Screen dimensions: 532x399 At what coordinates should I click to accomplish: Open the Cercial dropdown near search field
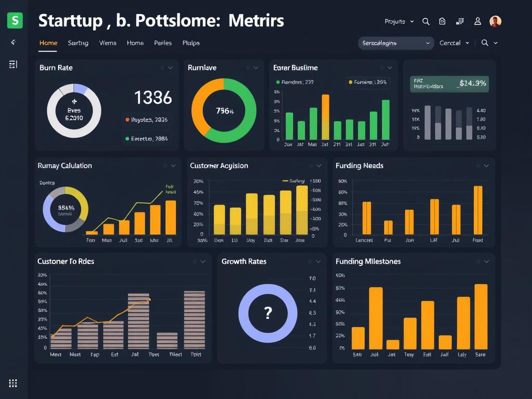click(x=454, y=43)
